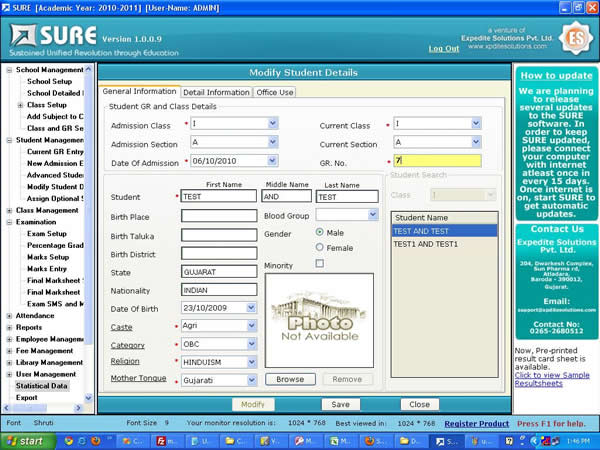Open the Windows Start menu
The height and width of the screenshot is (450, 600).
pyautogui.click(x=28, y=441)
